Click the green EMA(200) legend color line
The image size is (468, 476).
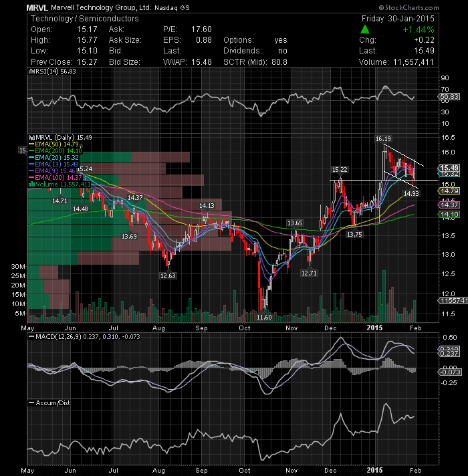coord(31,151)
